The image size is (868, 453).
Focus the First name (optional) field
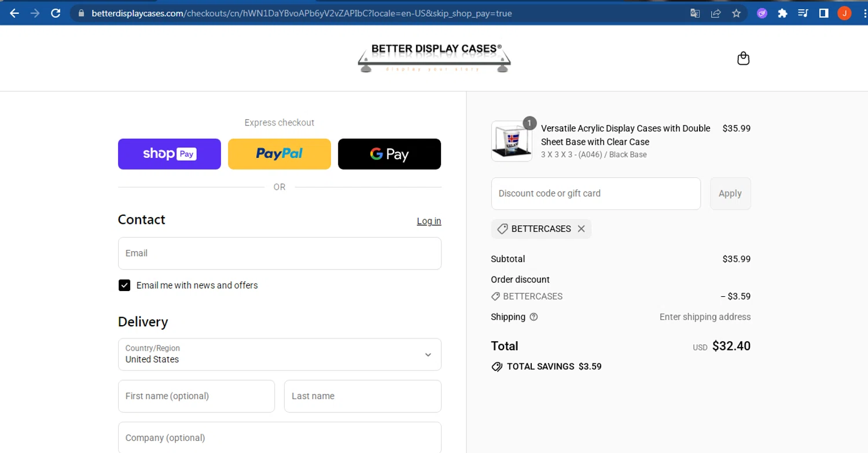(196, 396)
